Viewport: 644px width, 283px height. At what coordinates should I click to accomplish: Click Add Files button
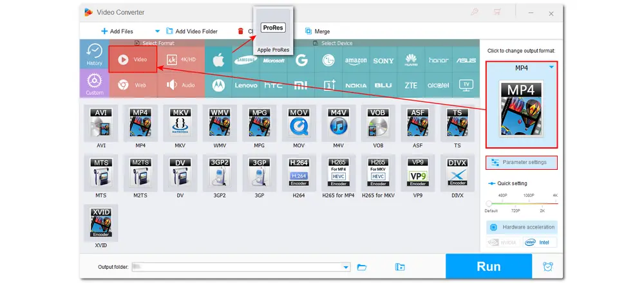pyautogui.click(x=117, y=31)
